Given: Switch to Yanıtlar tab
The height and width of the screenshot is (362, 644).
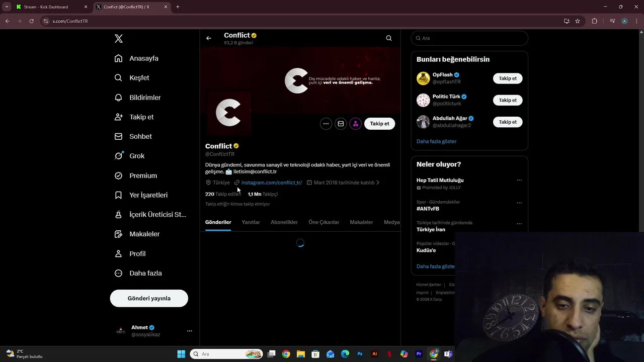Looking at the screenshot, I should pos(251,222).
